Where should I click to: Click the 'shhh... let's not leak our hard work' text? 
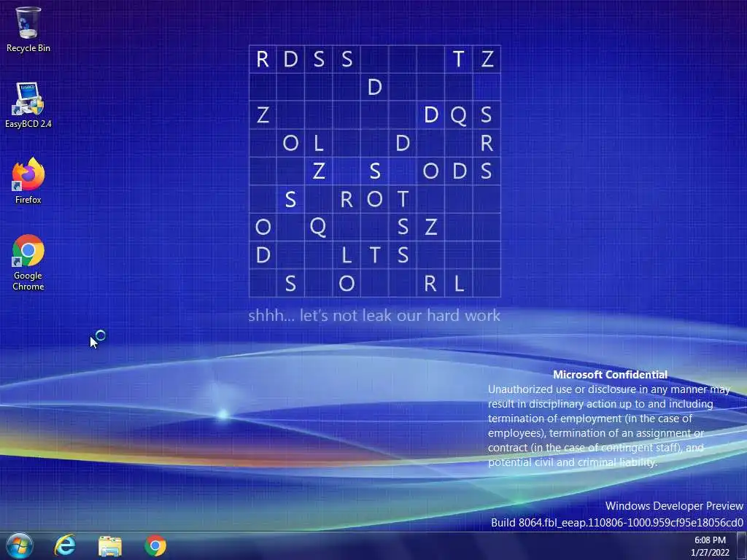click(x=374, y=315)
